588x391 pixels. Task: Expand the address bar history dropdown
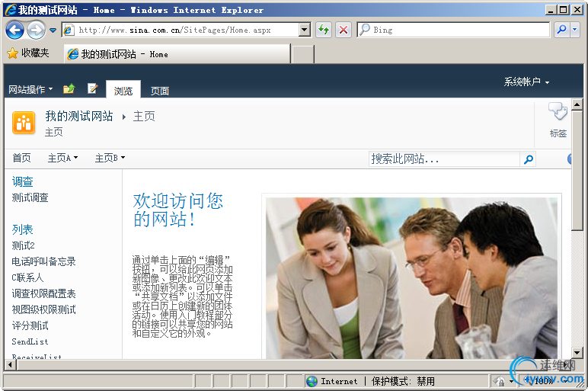click(x=305, y=30)
